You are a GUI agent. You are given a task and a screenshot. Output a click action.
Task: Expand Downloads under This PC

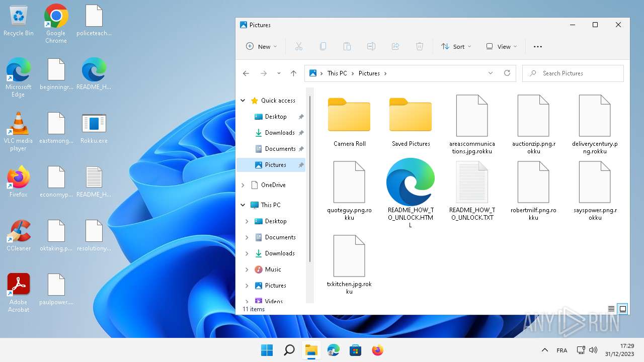point(247,253)
